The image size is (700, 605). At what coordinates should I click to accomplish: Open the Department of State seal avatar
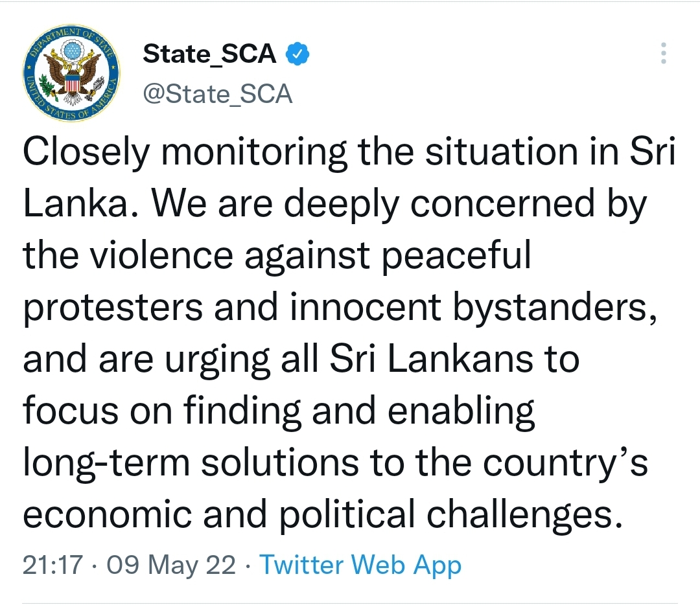[71, 73]
